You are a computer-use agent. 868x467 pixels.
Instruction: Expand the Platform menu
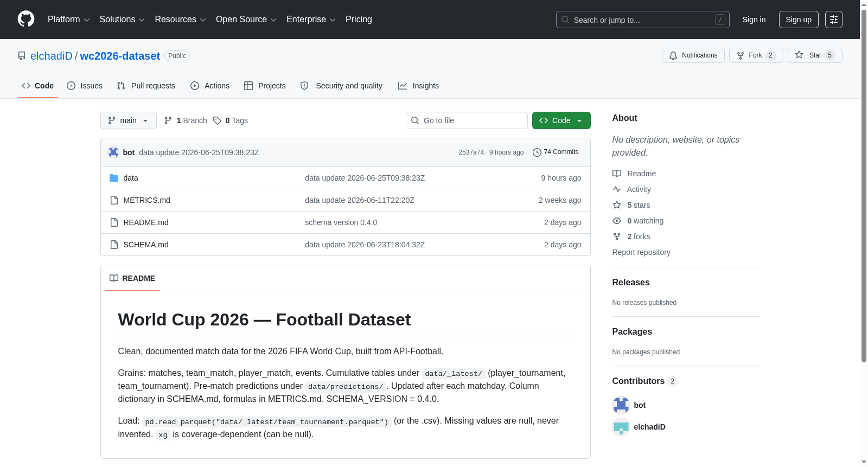click(x=68, y=20)
